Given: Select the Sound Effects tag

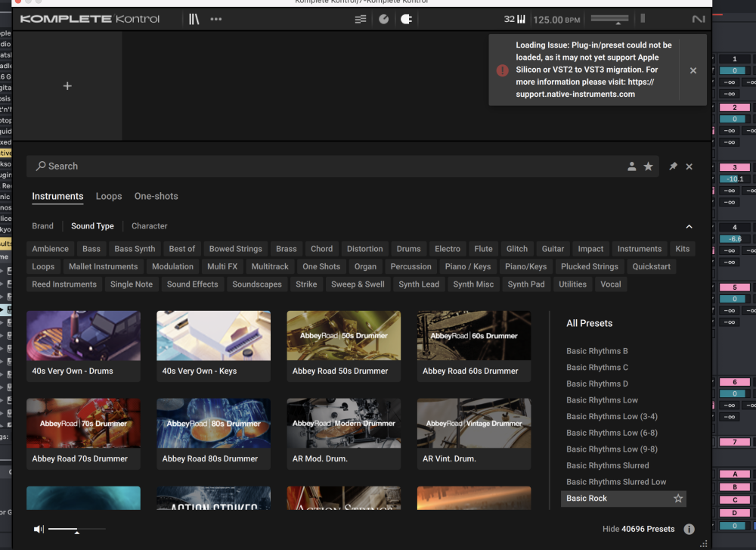Looking at the screenshot, I should coord(192,284).
